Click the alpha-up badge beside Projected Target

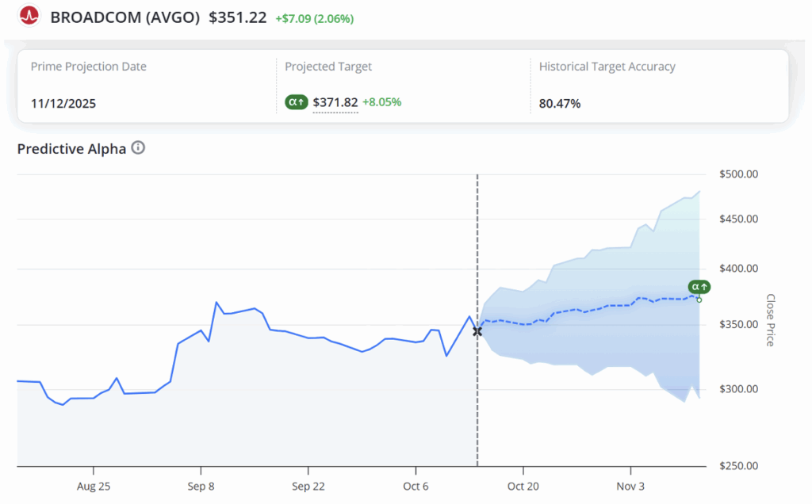[x=297, y=102]
